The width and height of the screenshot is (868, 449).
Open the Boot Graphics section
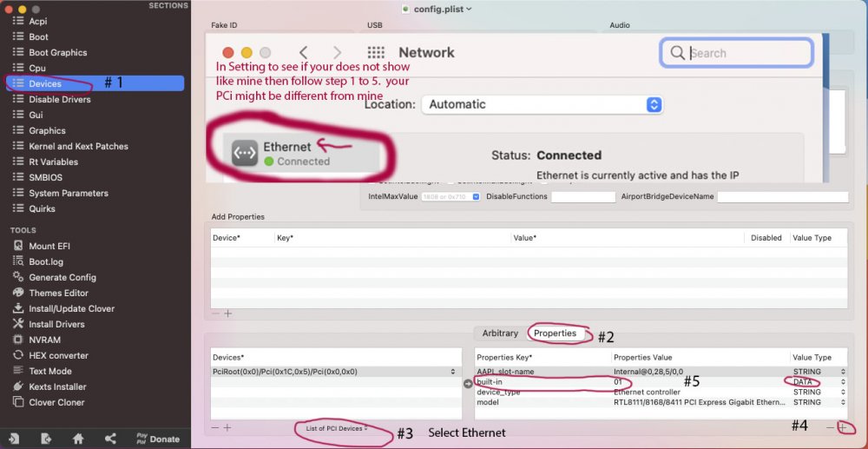(57, 53)
